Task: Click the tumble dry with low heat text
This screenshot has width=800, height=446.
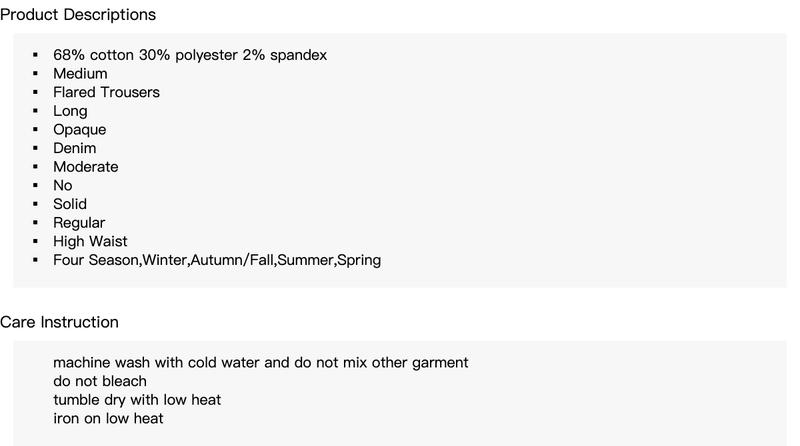Action: point(137,400)
